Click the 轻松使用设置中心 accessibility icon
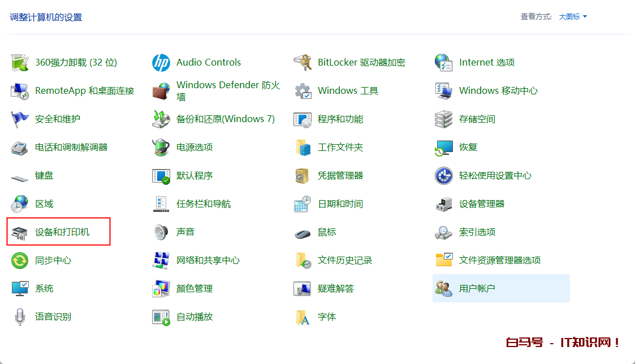Image resolution: width=635 pixels, height=364 pixels. point(444,176)
